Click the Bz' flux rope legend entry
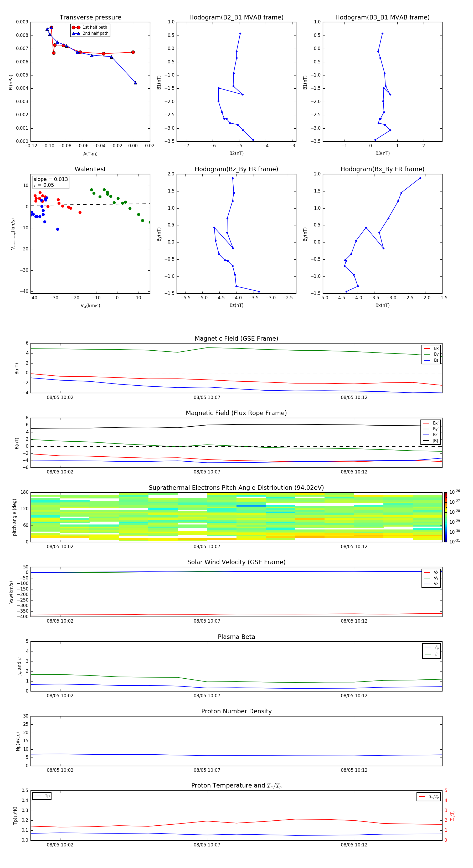The height and width of the screenshot is (868, 473). coord(431,435)
